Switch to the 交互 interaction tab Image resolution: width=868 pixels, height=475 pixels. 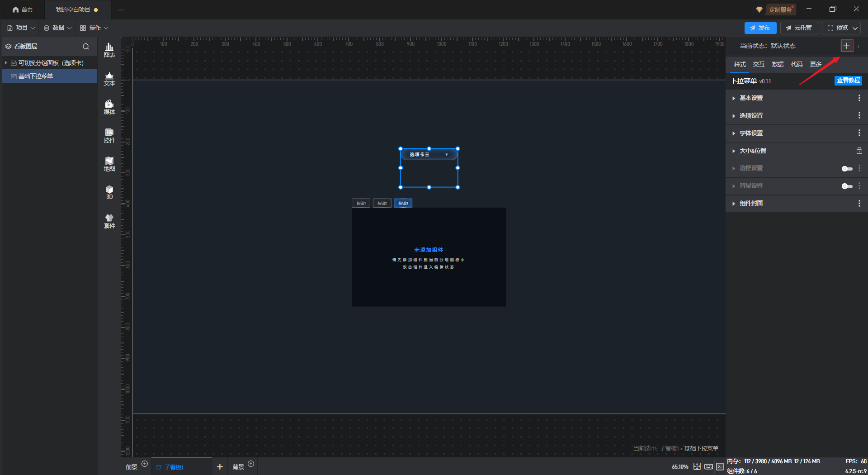pos(759,64)
